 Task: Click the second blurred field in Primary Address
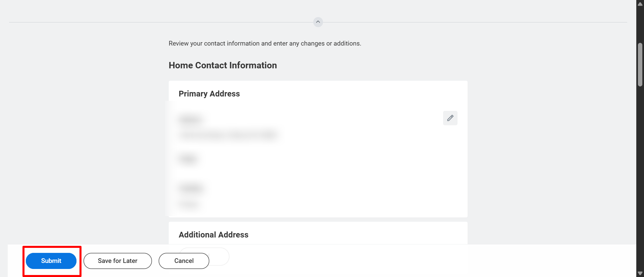click(x=188, y=159)
